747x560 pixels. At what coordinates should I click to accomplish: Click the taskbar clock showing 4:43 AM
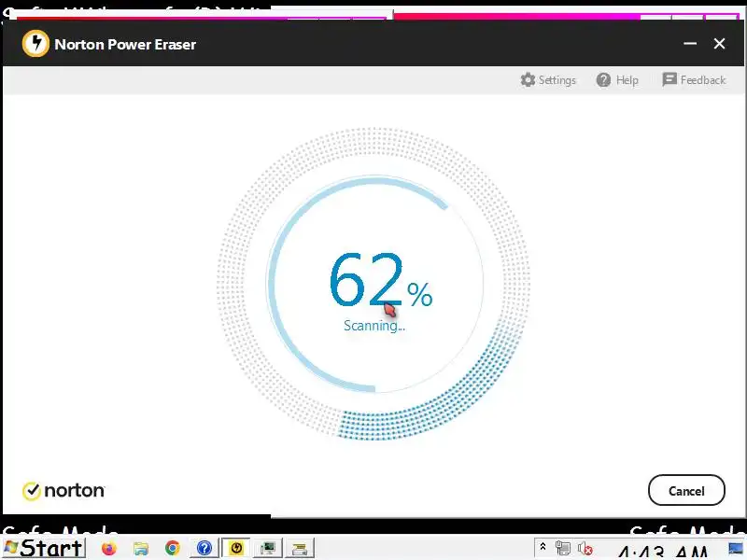tap(664, 551)
